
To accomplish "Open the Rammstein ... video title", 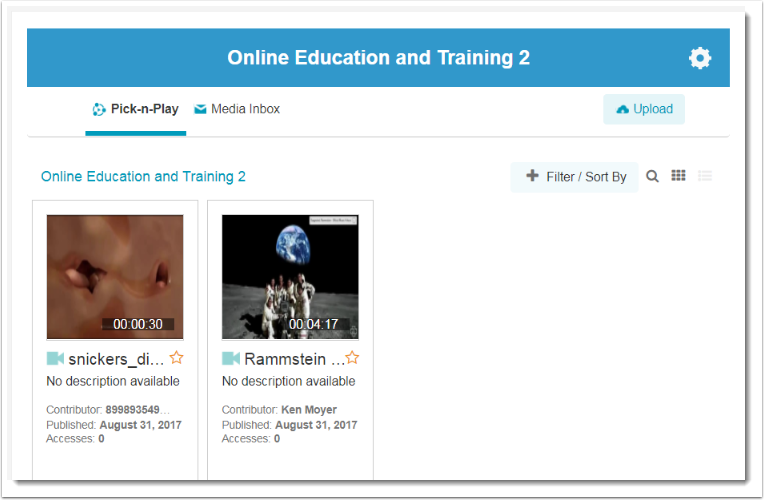I will (294, 359).
